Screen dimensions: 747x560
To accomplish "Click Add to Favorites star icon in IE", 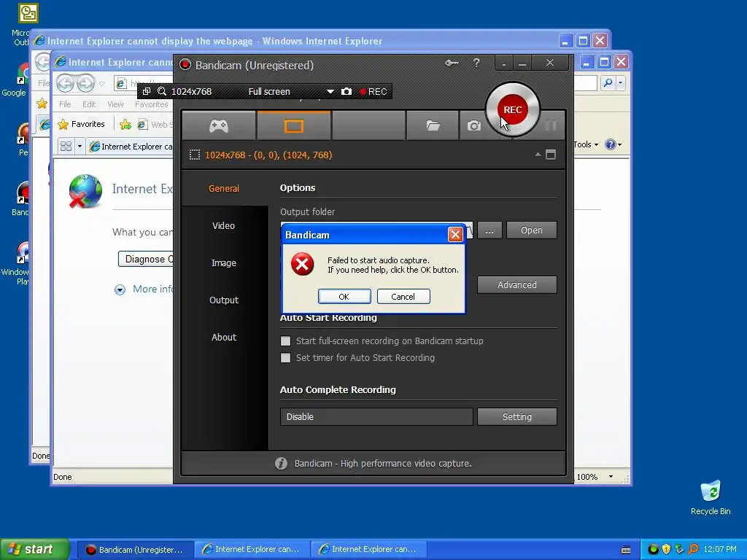I will [x=125, y=124].
